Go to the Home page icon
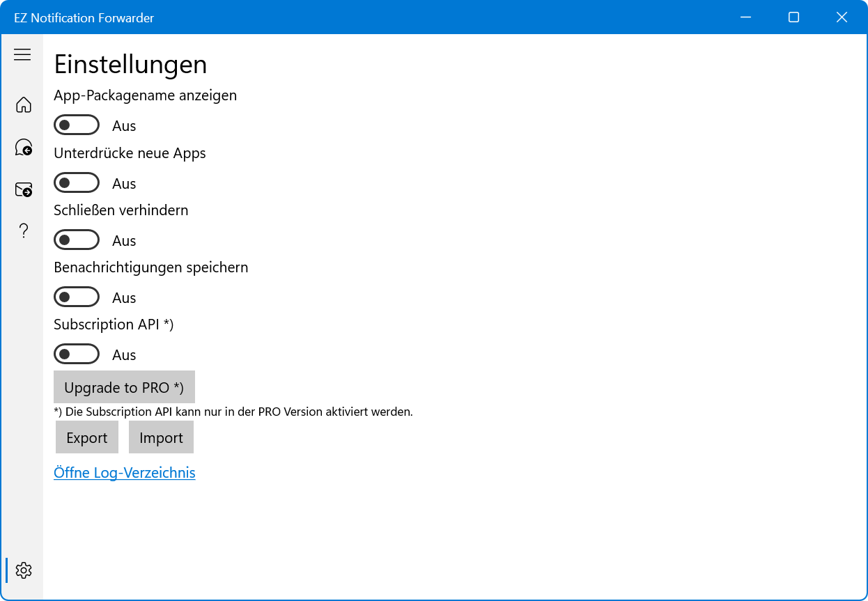 [24, 104]
